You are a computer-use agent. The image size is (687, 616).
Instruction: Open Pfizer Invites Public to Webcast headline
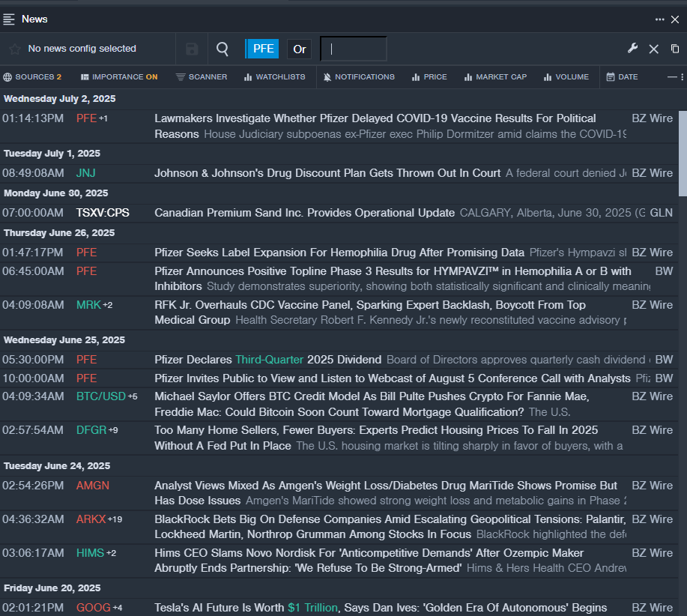[x=392, y=378]
